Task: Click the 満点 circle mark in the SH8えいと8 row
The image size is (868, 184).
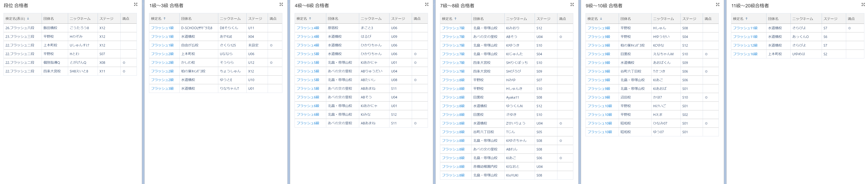Action: coord(124,71)
